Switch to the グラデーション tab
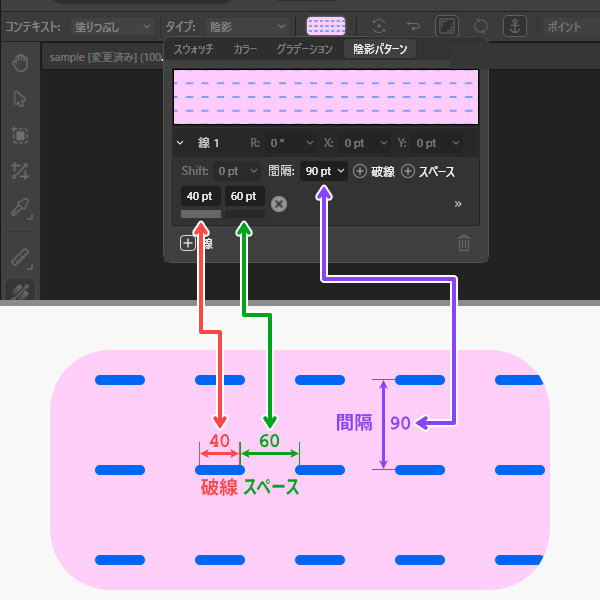 pyautogui.click(x=307, y=48)
